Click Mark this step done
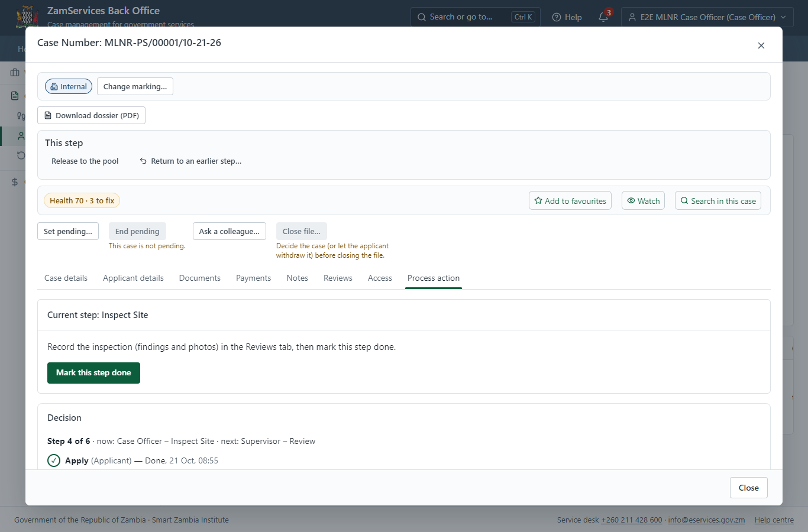Screen dimensions: 808x532 (x=93, y=373)
